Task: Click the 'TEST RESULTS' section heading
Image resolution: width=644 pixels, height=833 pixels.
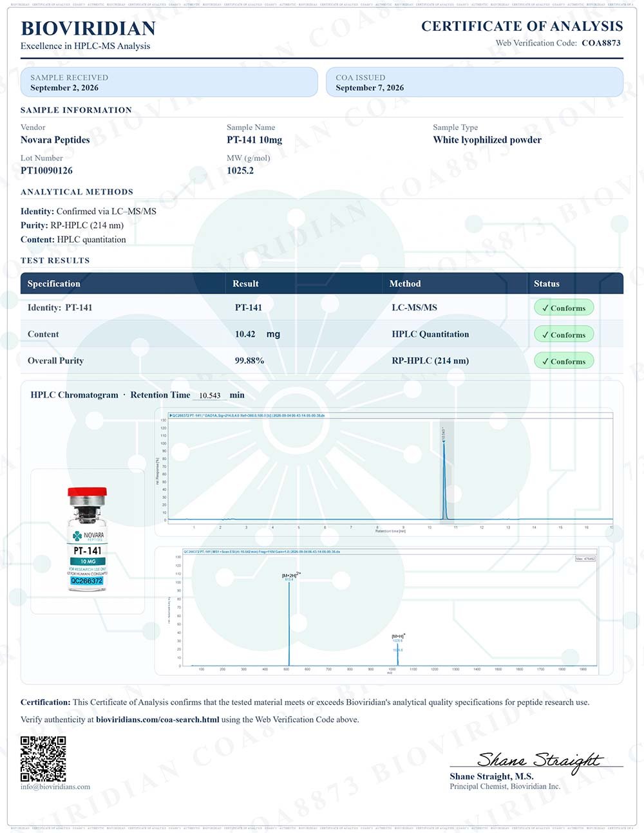Action: click(x=55, y=261)
